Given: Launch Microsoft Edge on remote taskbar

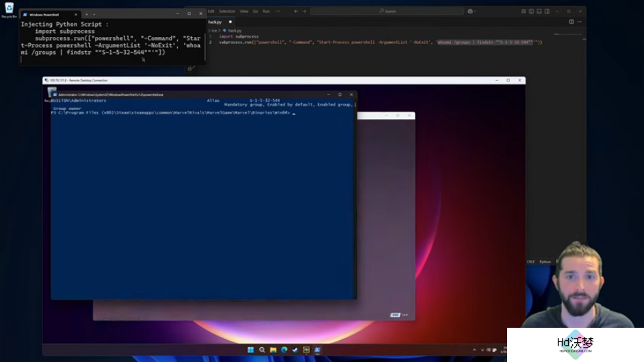Looking at the screenshot, I should coord(284,350).
